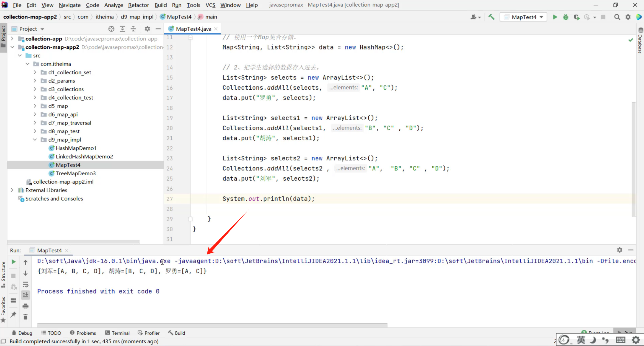Open TreeMapDemo3 in project tree
The height and width of the screenshot is (346, 644).
75,173
